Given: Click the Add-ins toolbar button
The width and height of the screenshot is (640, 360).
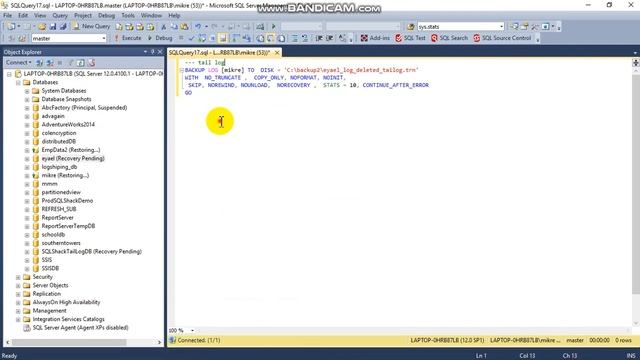Looking at the screenshot, I should [375, 38].
